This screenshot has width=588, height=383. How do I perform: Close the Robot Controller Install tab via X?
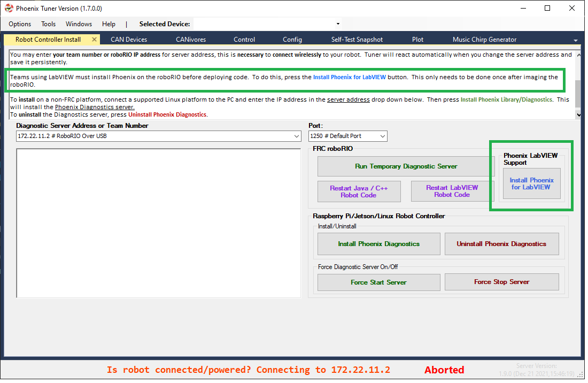pyautogui.click(x=95, y=40)
